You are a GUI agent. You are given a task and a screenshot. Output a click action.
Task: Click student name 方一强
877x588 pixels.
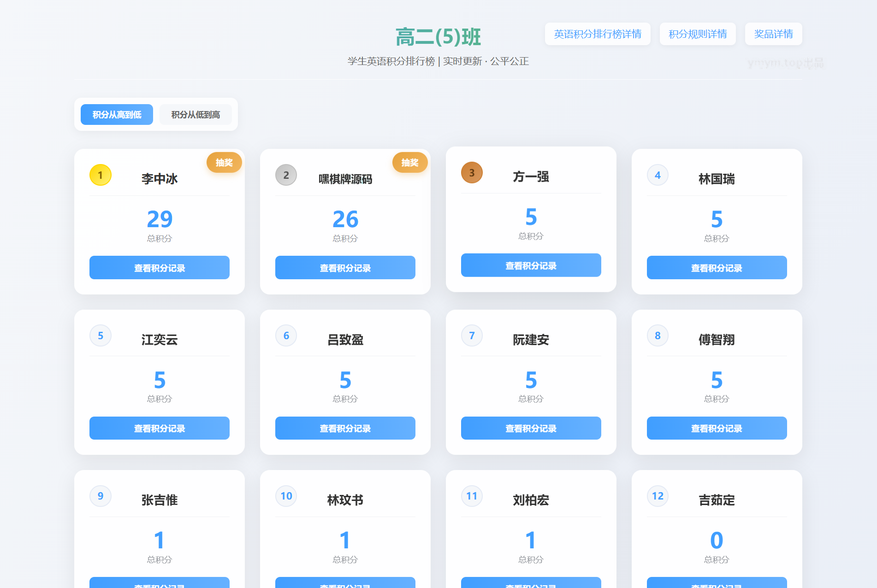click(531, 176)
